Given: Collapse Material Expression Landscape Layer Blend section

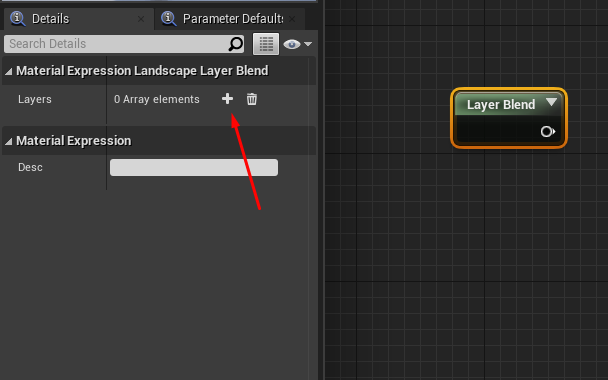Looking at the screenshot, I should 9,71.
